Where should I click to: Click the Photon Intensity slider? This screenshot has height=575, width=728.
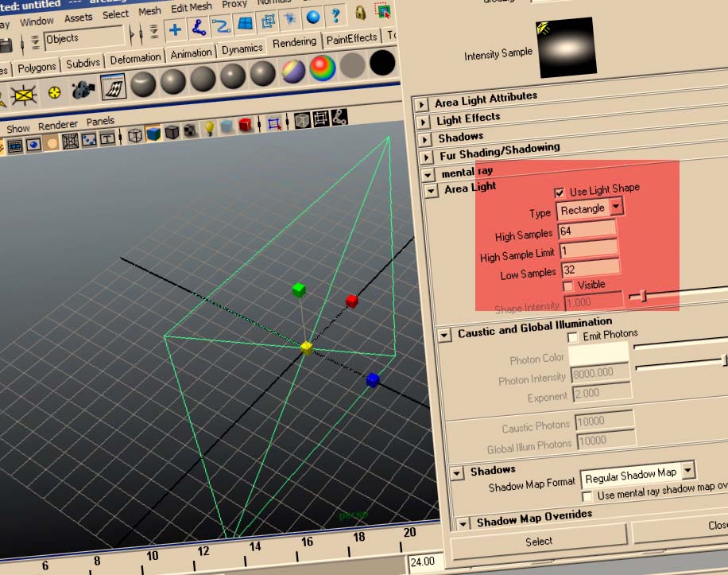[x=682, y=364]
